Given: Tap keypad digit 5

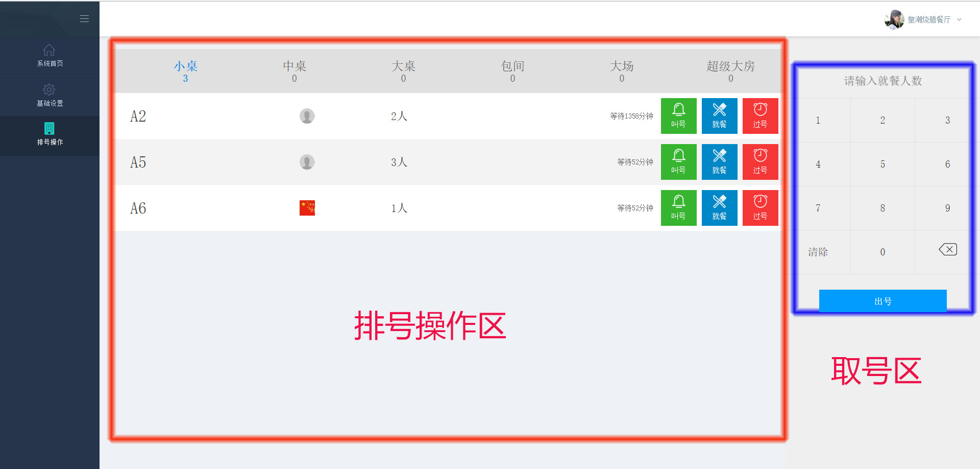Looking at the screenshot, I should click(x=883, y=164).
